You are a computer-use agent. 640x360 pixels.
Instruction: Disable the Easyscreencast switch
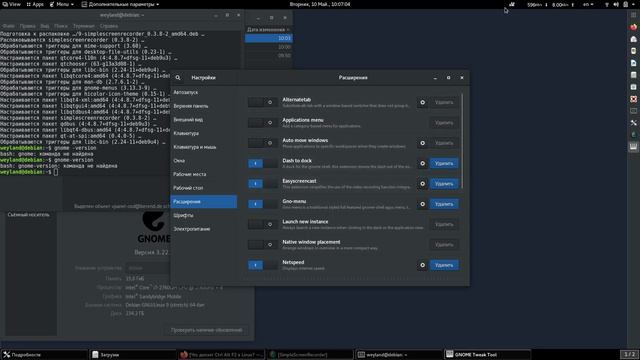pos(262,184)
